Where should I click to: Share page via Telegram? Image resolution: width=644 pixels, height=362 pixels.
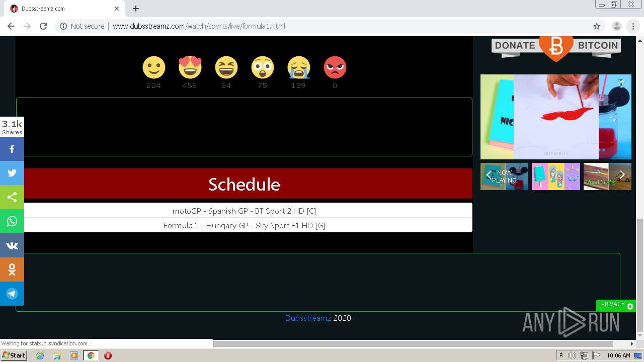(x=12, y=294)
